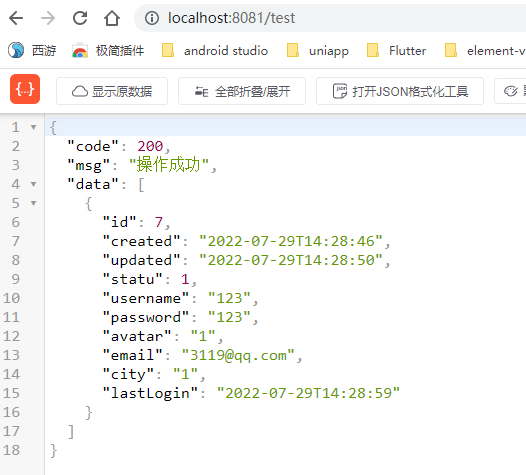Click the orange JSON formatter logo
526x475 pixels.
(25, 89)
